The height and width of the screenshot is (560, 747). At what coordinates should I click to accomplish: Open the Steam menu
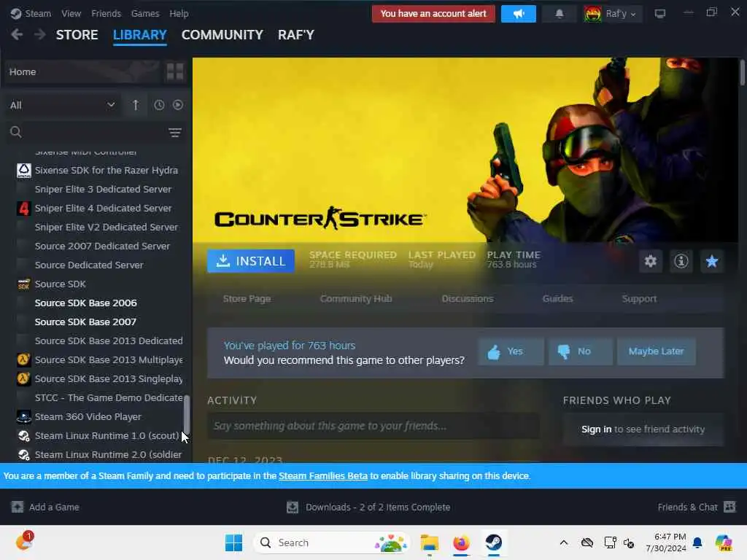[x=38, y=13]
